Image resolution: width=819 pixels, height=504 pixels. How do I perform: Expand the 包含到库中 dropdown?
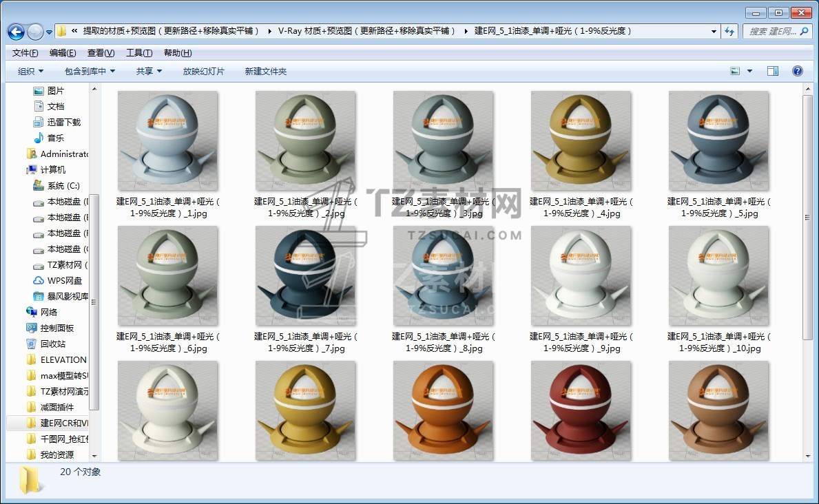coord(90,71)
